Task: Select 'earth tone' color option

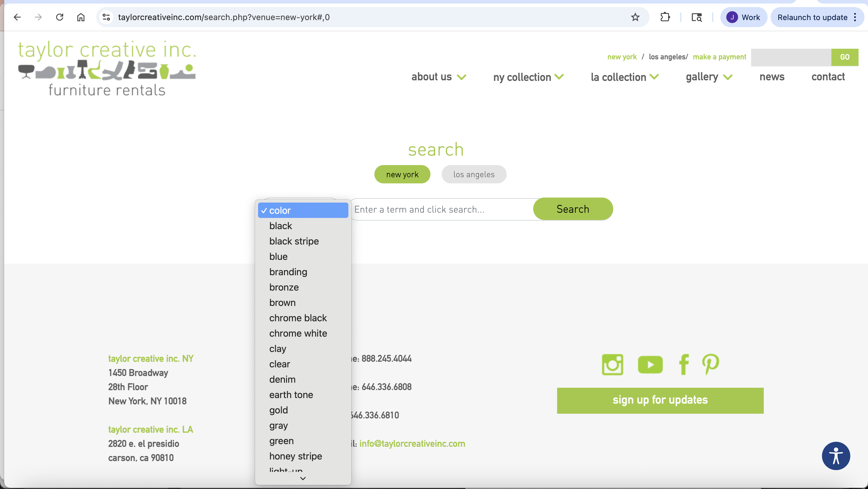Action: (303, 395)
